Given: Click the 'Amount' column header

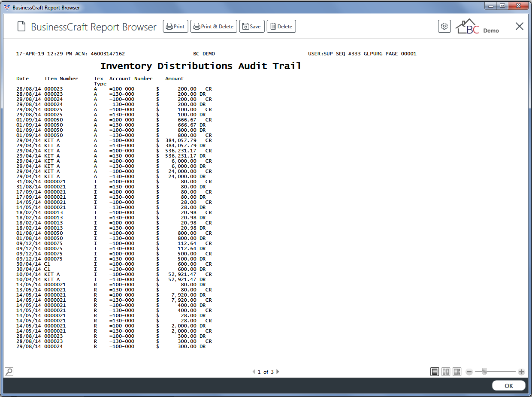Looking at the screenshot, I should 175,79.
